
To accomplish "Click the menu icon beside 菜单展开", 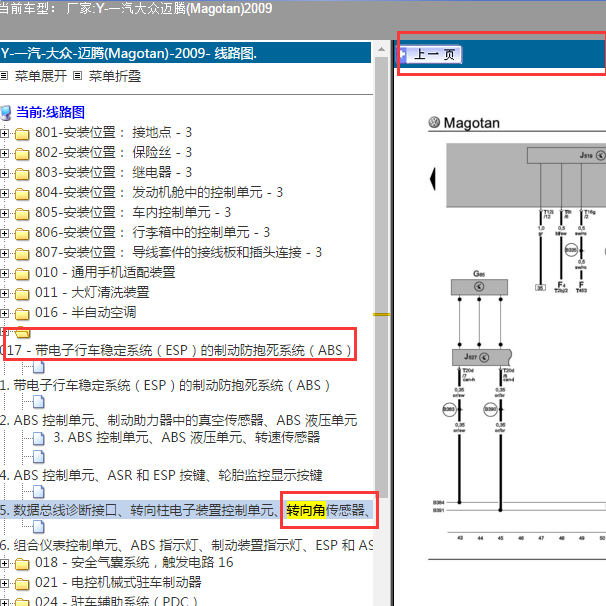I will tap(4, 76).
